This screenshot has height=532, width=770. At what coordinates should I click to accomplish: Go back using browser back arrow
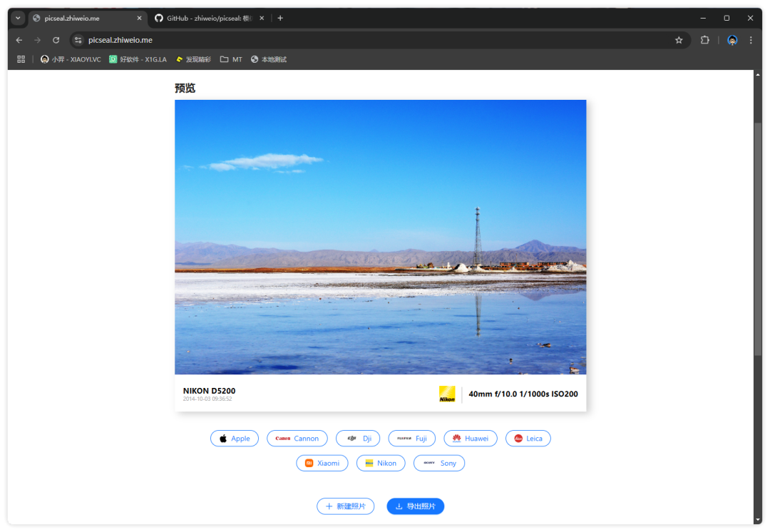[x=19, y=40]
